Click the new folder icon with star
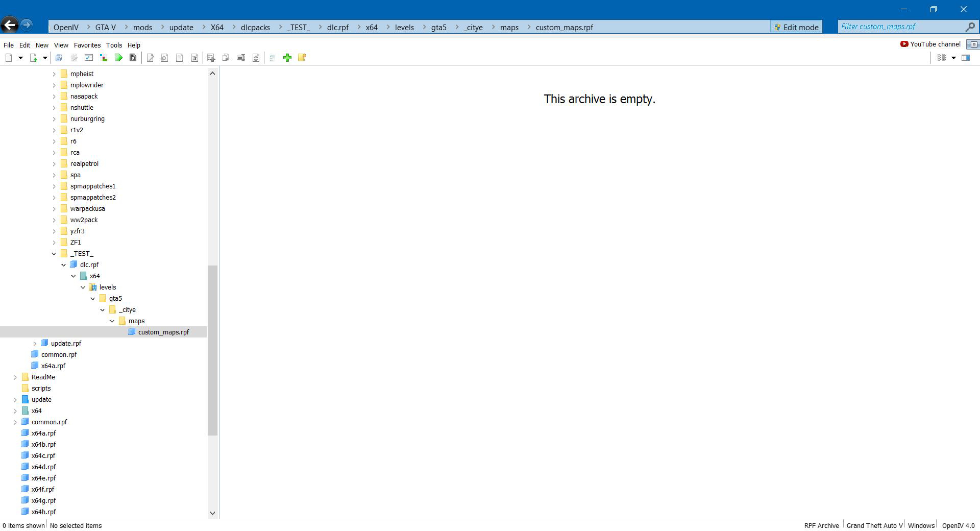This screenshot has height=531, width=980. click(x=302, y=58)
